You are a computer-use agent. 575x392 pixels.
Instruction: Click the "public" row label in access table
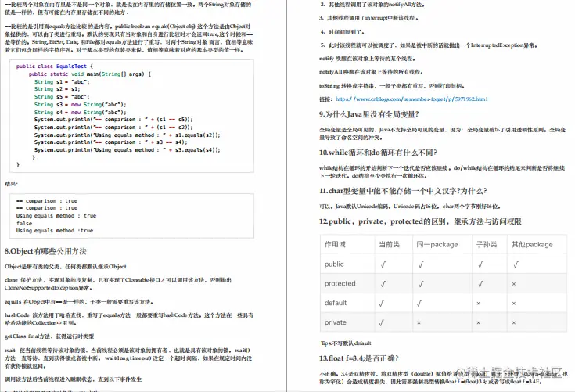pyautogui.click(x=334, y=264)
